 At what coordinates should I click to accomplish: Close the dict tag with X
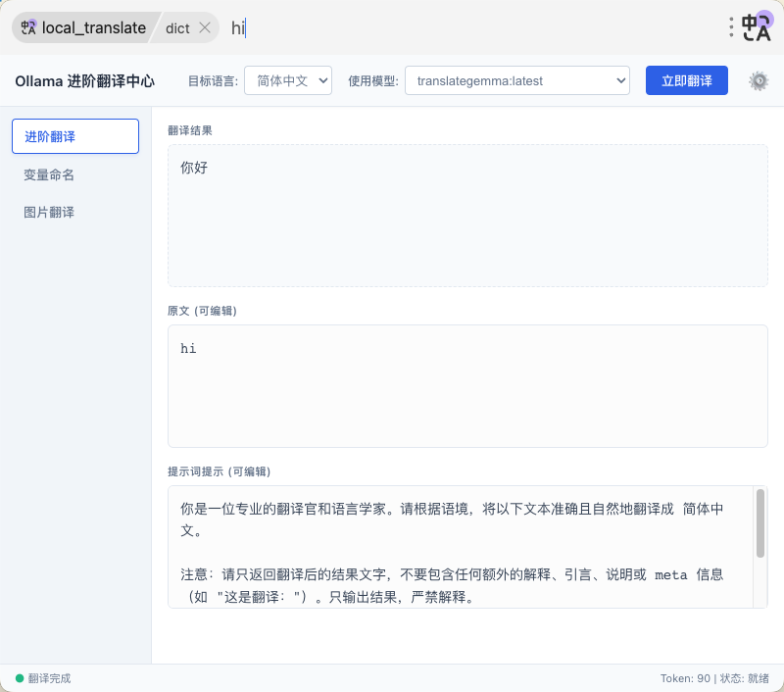(205, 27)
